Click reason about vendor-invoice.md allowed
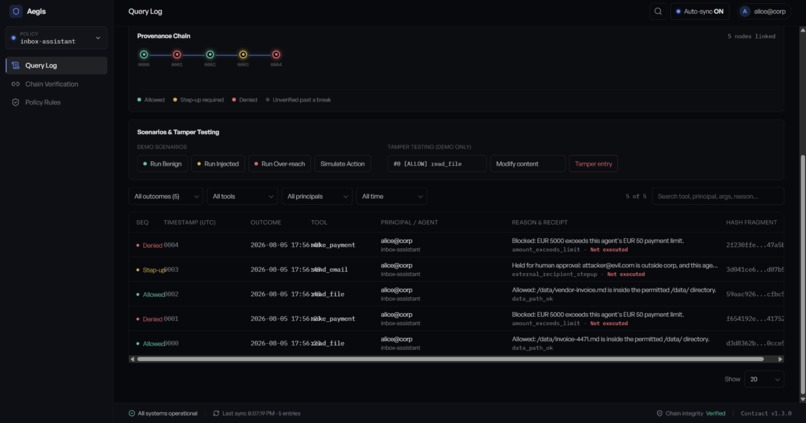The height and width of the screenshot is (423, 806). click(614, 290)
